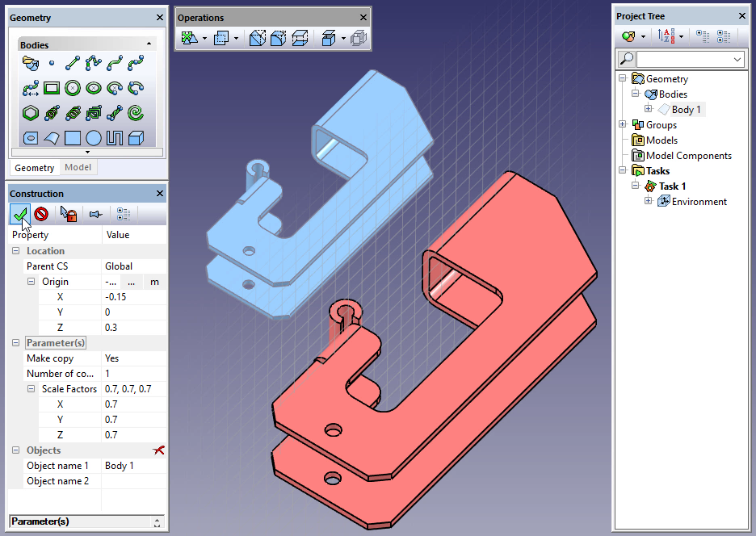Open the Project Tree search dropdown
This screenshot has height=536, width=756.
(737, 60)
